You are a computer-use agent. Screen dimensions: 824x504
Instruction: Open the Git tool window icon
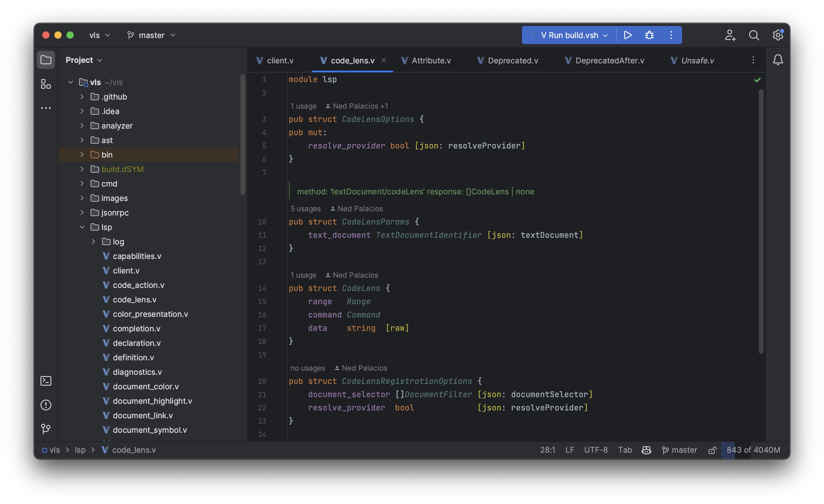(46, 429)
